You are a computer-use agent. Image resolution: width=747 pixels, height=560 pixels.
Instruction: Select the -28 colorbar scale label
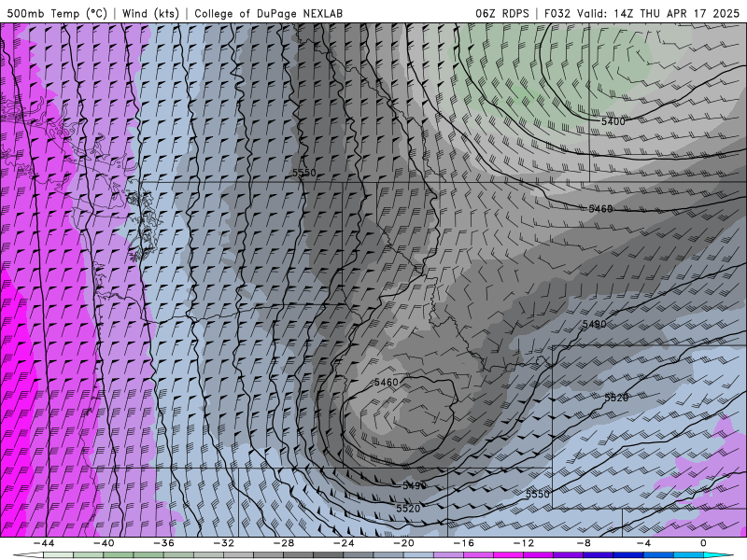pyautogui.click(x=284, y=543)
